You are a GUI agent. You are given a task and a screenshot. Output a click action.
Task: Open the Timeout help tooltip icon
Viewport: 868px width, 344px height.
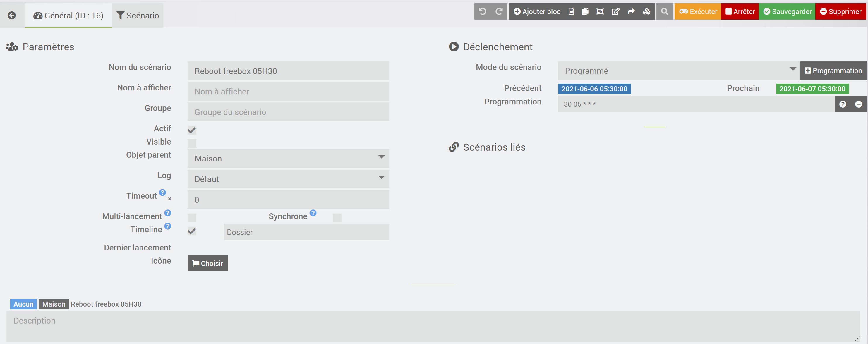[x=162, y=192]
